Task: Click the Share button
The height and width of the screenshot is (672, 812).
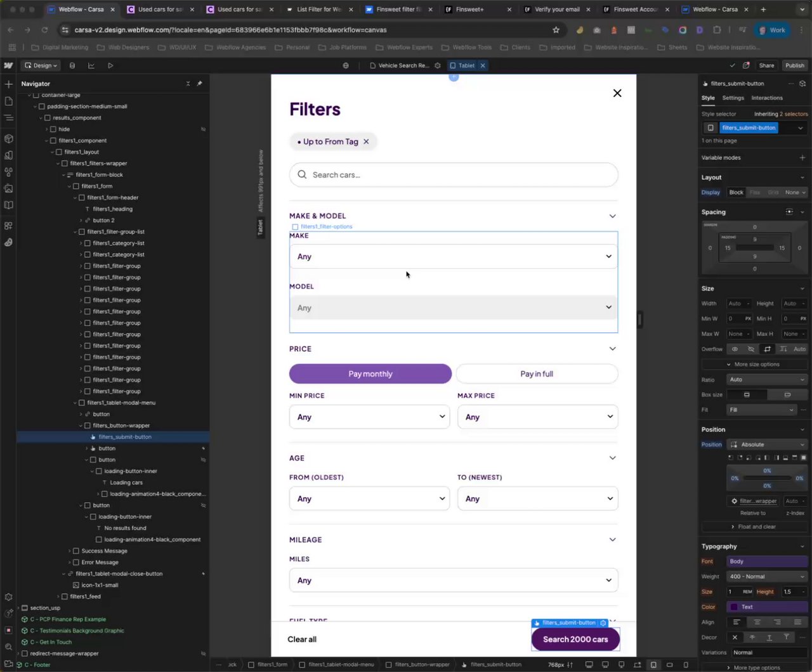Action: [x=766, y=65]
